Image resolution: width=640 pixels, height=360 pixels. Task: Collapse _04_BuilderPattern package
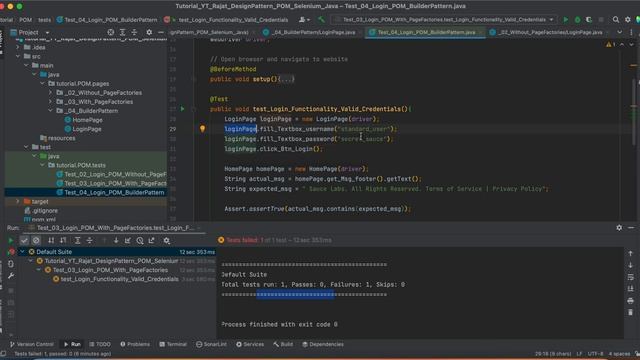[x=50, y=111]
